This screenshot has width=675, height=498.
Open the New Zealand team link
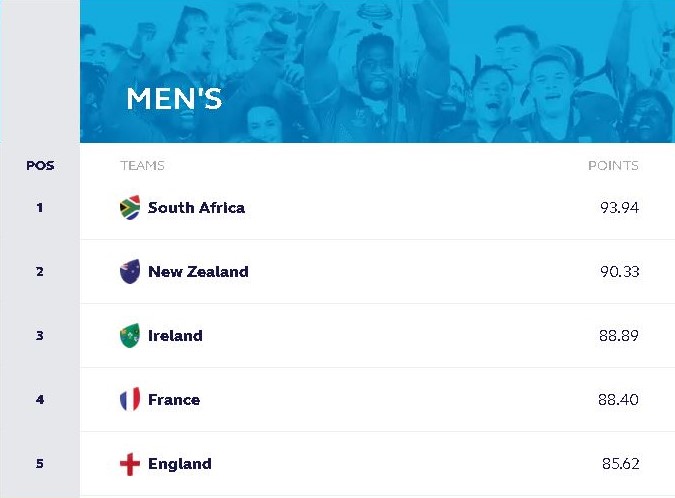pos(198,272)
